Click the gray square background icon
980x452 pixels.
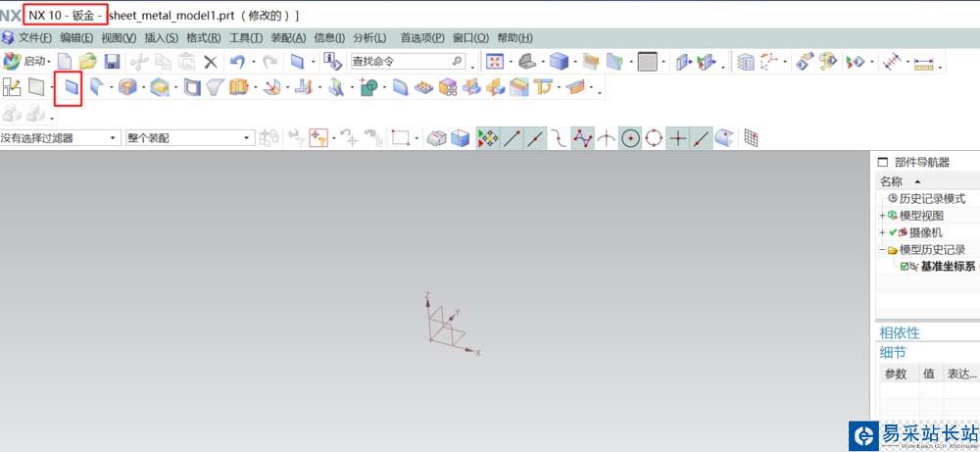(648, 61)
